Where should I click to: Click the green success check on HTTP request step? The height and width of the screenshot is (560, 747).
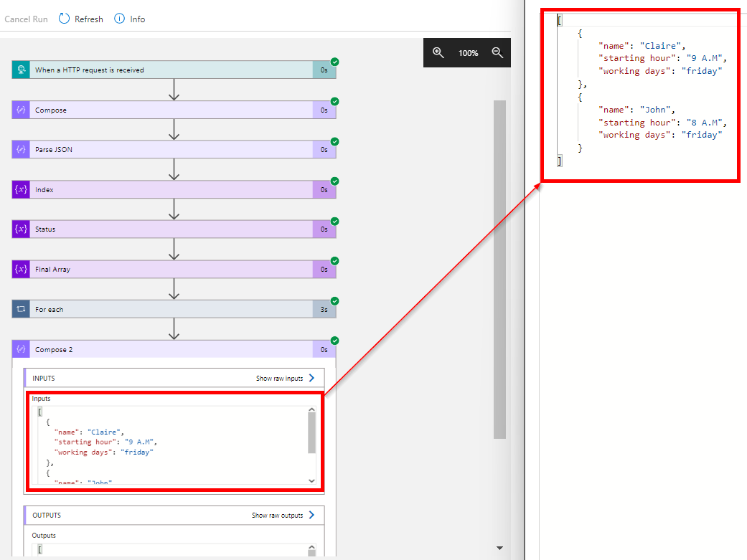tap(335, 62)
